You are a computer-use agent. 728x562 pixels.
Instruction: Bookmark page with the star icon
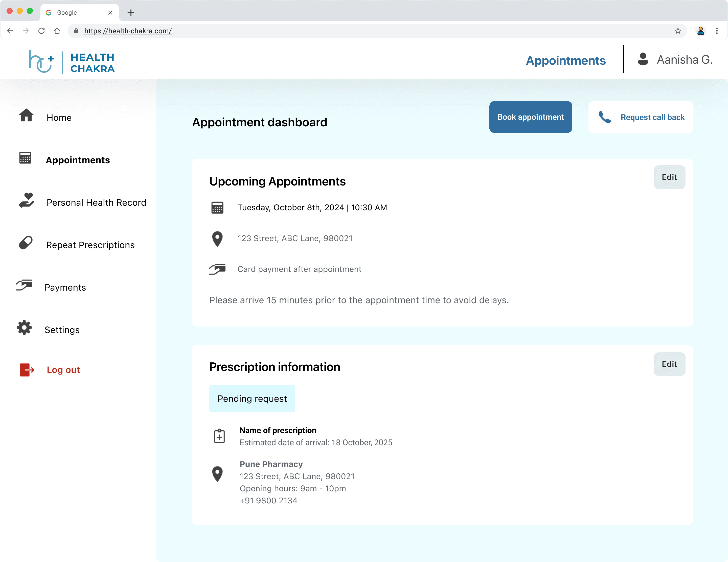click(678, 31)
